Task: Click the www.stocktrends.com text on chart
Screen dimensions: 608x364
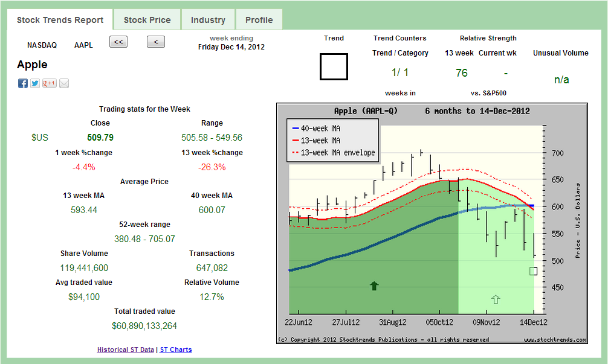Action: pos(555,340)
